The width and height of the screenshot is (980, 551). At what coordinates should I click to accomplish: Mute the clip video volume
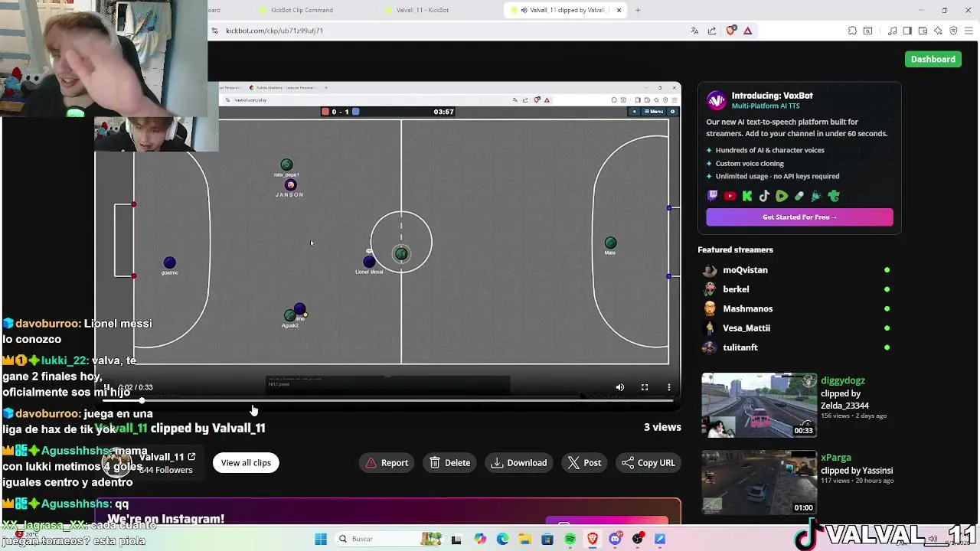point(620,387)
